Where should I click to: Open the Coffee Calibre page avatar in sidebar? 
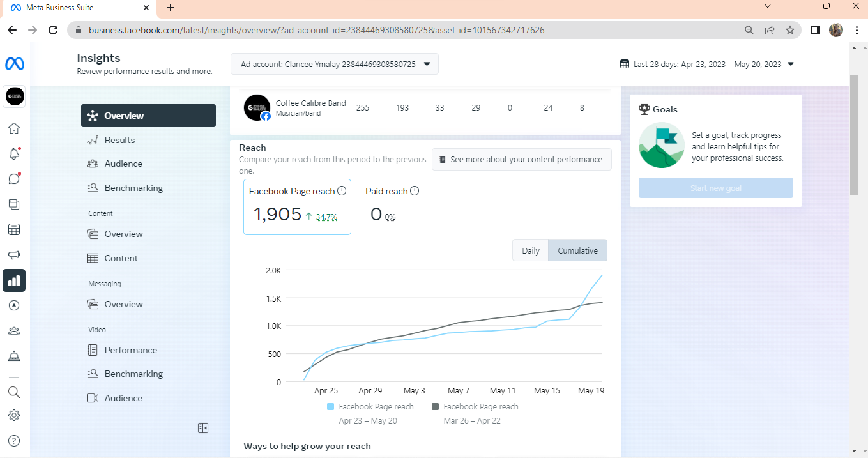coord(15,96)
